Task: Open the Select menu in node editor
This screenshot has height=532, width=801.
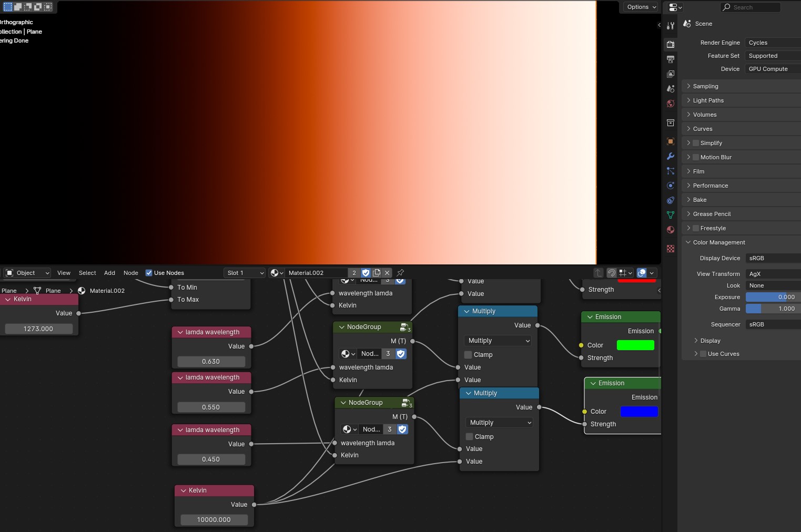Action: [87, 273]
